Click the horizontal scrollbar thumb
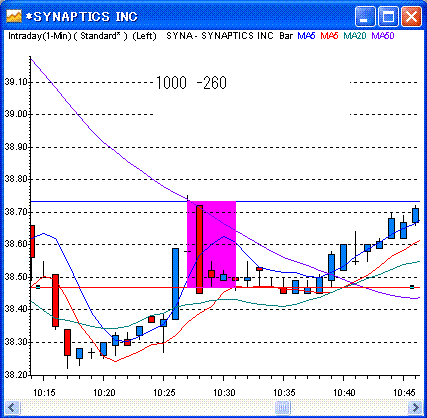 pyautogui.click(x=283, y=407)
